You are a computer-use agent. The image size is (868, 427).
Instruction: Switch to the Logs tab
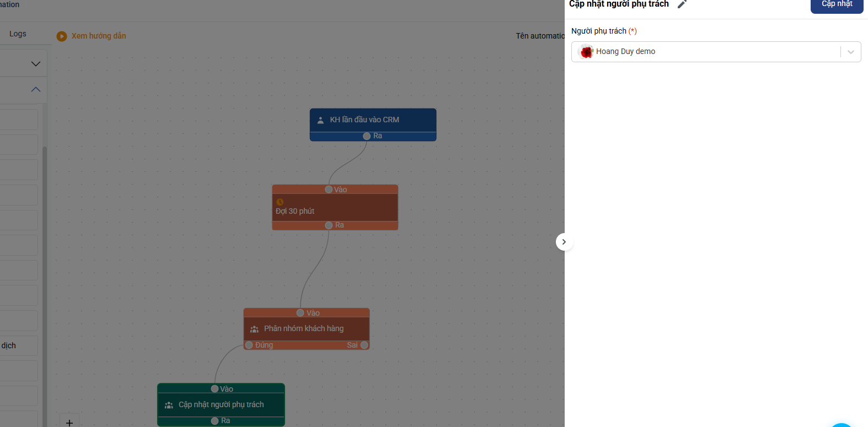coord(18,34)
